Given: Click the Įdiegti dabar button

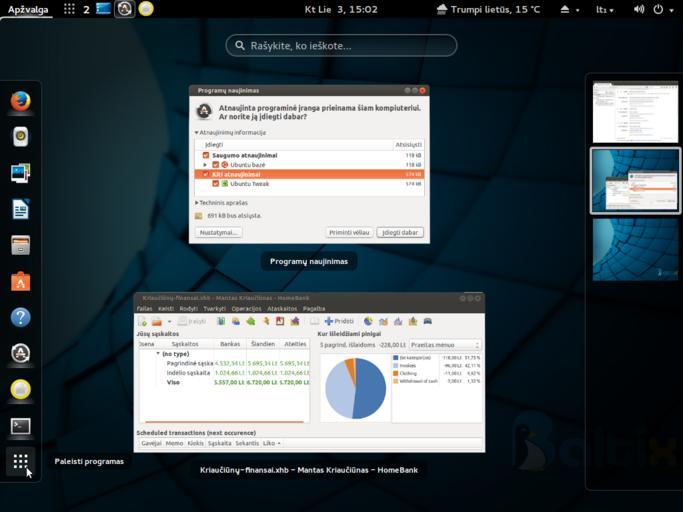Looking at the screenshot, I should (x=400, y=232).
